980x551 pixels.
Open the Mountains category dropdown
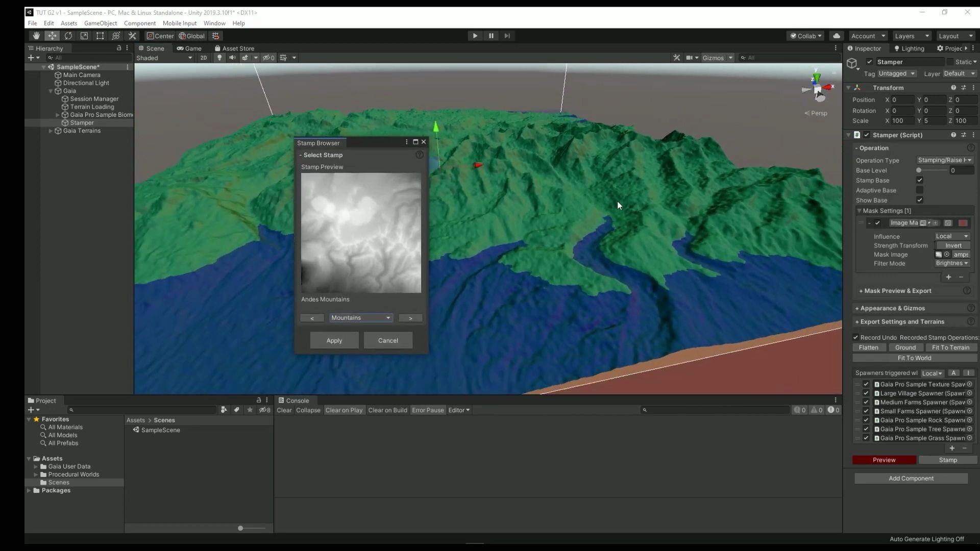[x=361, y=318]
